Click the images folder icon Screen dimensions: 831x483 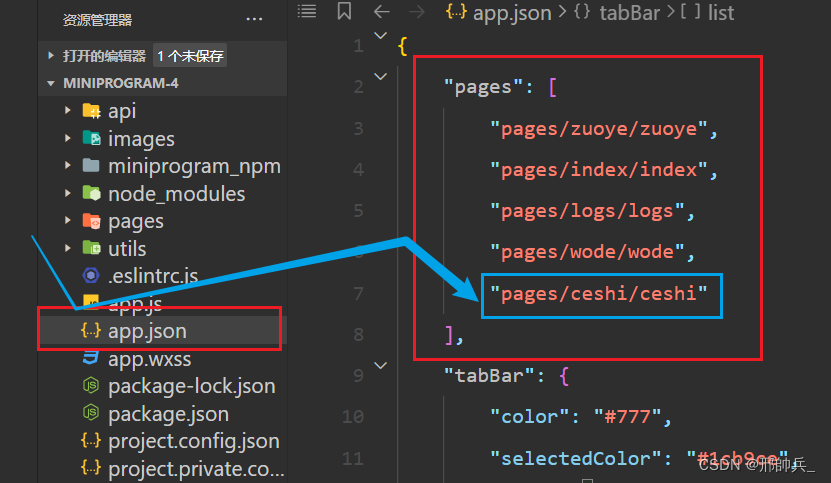point(91,138)
